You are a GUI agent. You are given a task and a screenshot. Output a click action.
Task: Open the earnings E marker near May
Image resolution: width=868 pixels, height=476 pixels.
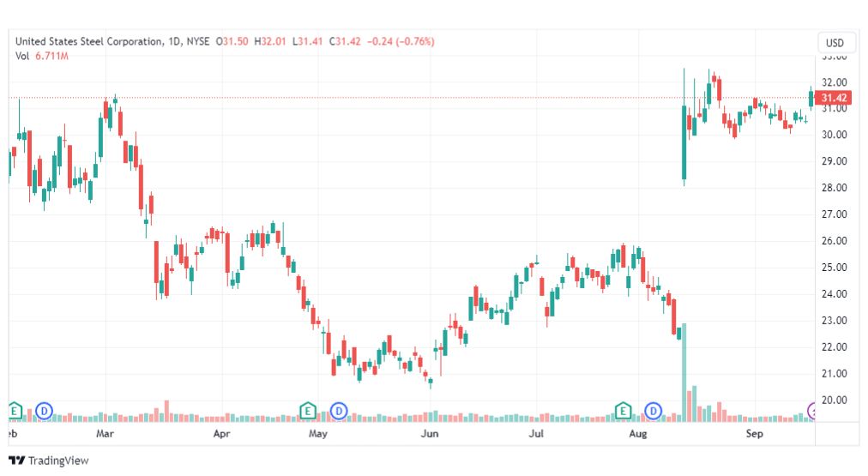[x=308, y=411]
